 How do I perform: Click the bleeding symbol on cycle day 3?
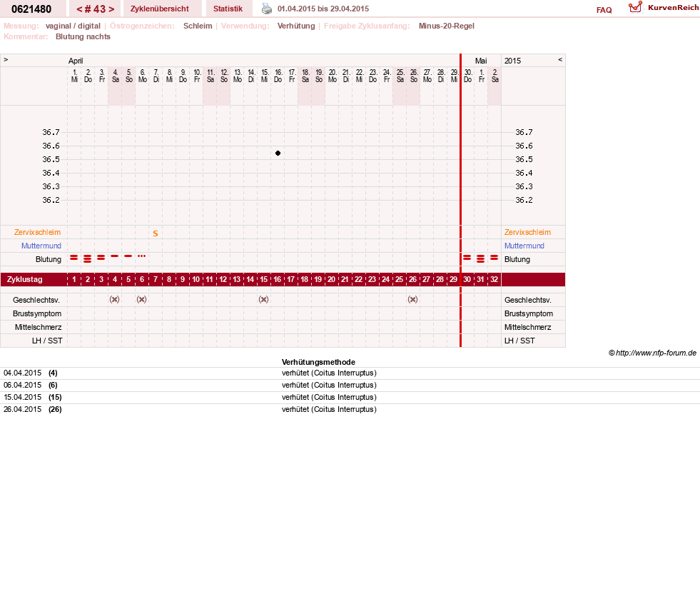coord(101,258)
